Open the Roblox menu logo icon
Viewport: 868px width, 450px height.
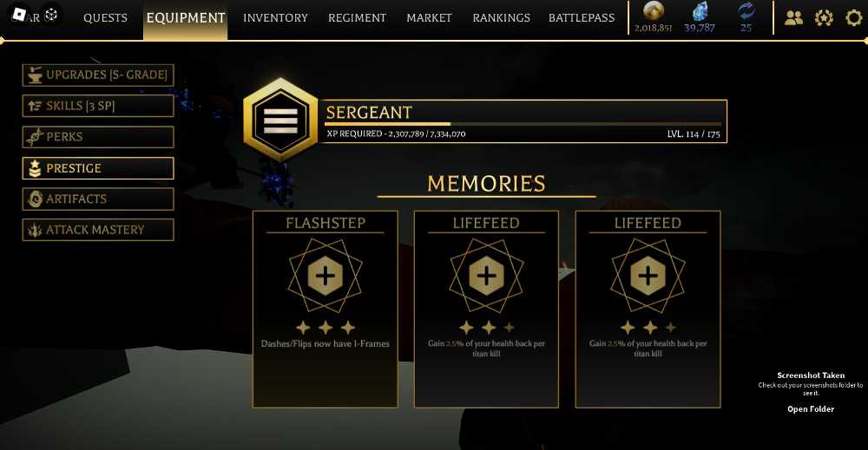[x=20, y=15]
